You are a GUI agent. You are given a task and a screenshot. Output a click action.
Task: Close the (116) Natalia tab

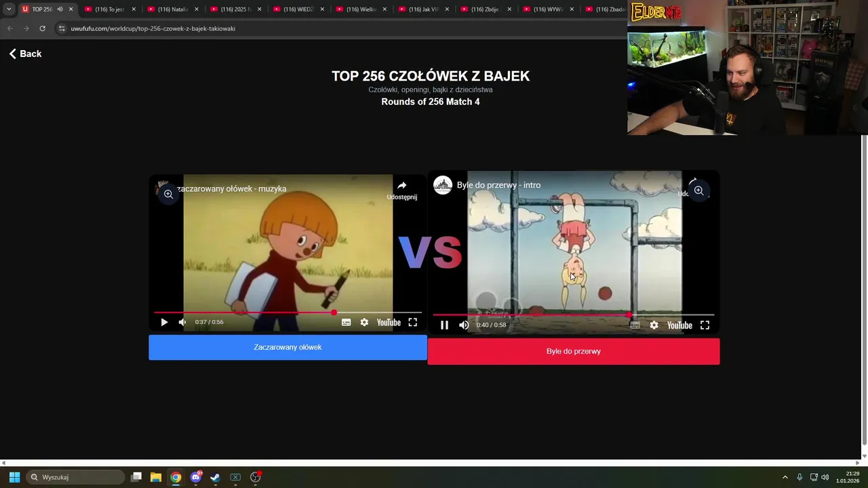pos(196,9)
